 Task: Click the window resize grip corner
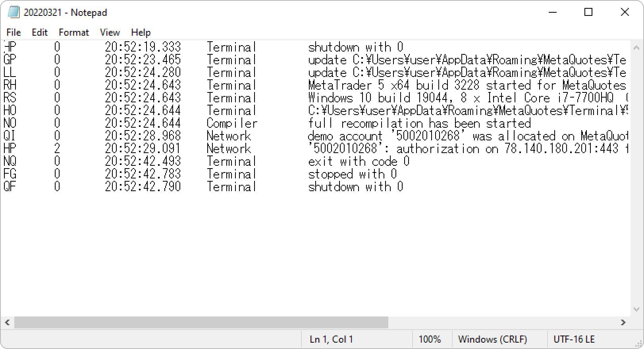point(638,343)
